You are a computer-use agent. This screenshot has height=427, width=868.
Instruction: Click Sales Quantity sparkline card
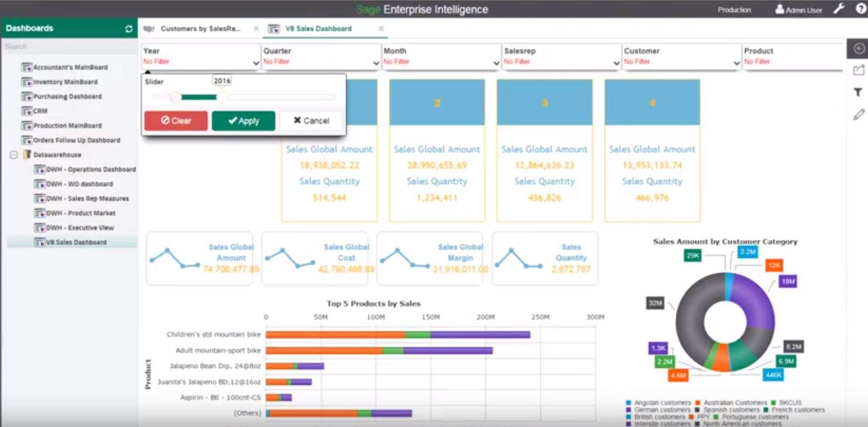coord(545,258)
